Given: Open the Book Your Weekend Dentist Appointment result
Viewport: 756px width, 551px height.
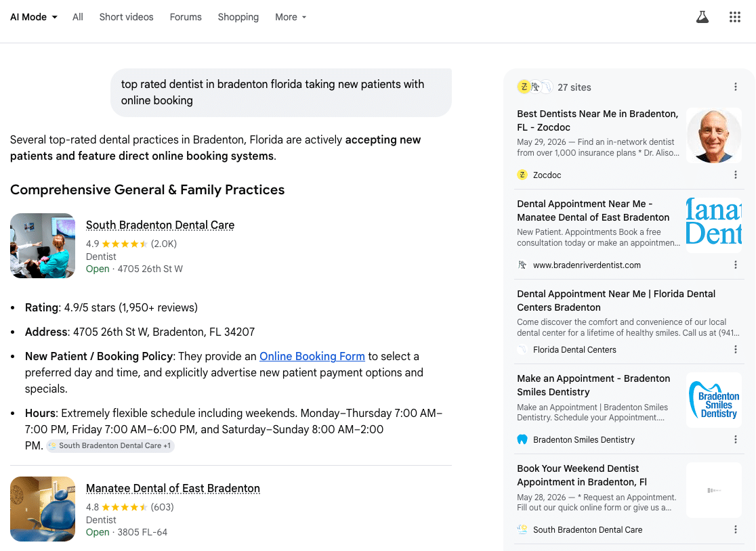Looking at the screenshot, I should (582, 475).
